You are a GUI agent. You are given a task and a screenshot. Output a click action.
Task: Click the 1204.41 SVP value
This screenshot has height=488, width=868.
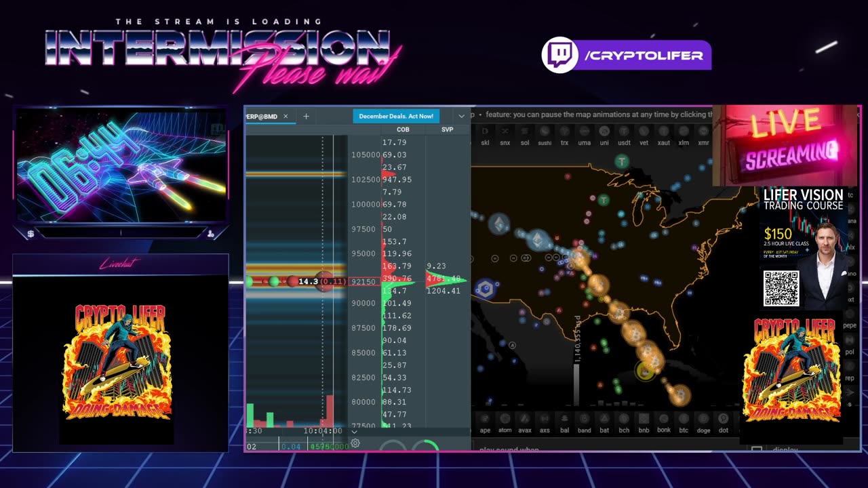(x=443, y=291)
